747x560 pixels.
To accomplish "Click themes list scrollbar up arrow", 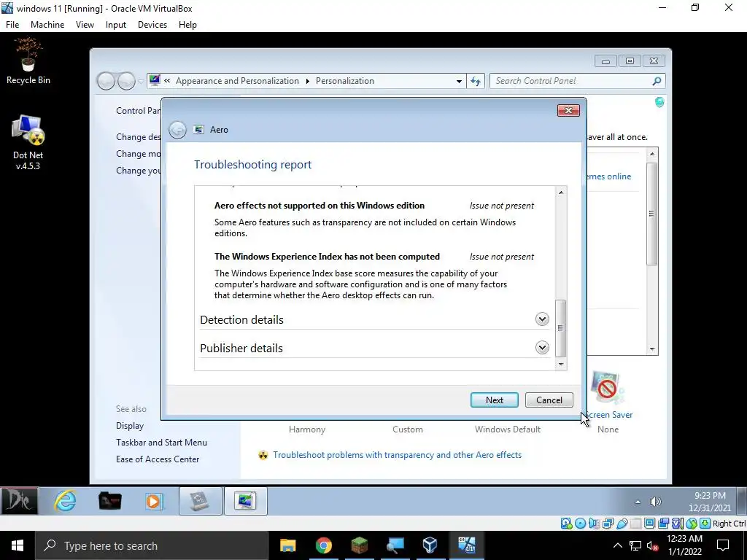I will (x=652, y=154).
